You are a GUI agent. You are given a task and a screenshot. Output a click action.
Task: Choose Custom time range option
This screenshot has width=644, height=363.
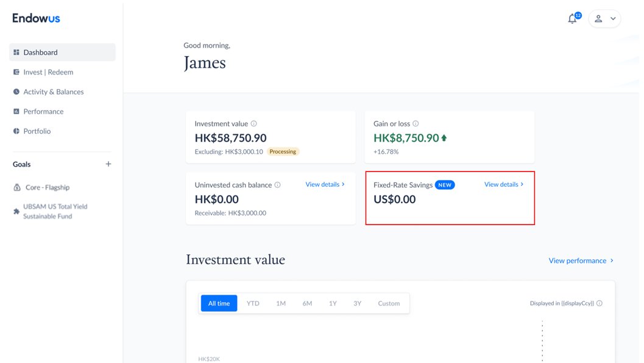(x=389, y=303)
